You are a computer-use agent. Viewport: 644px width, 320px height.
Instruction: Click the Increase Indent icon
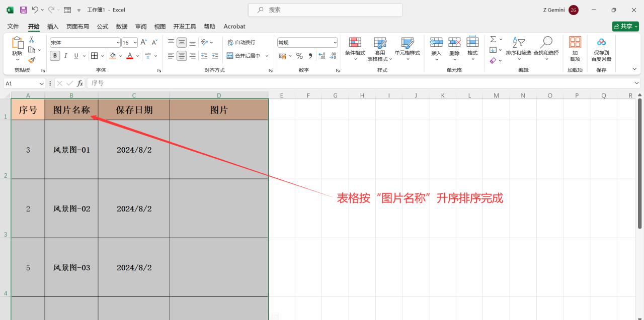tap(215, 56)
